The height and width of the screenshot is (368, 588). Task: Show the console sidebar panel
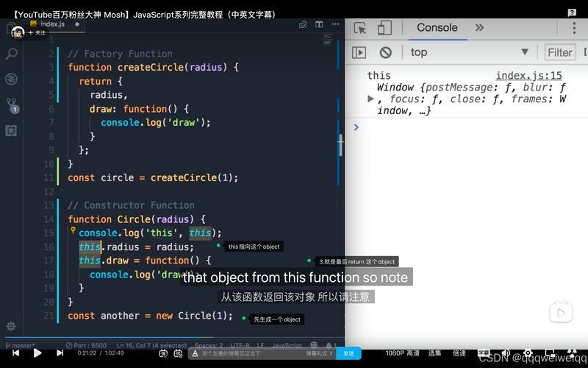coord(359,52)
